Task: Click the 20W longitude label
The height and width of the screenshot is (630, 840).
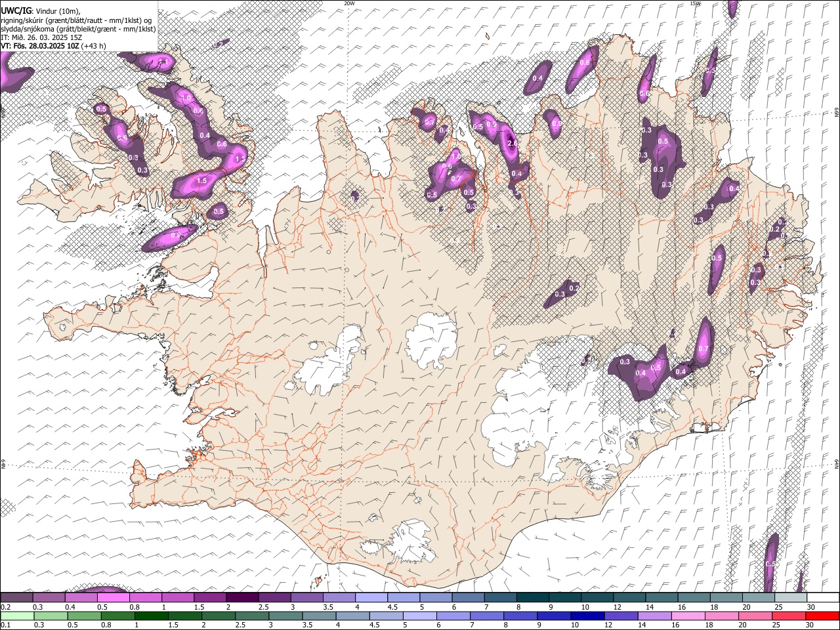Action: [349, 3]
